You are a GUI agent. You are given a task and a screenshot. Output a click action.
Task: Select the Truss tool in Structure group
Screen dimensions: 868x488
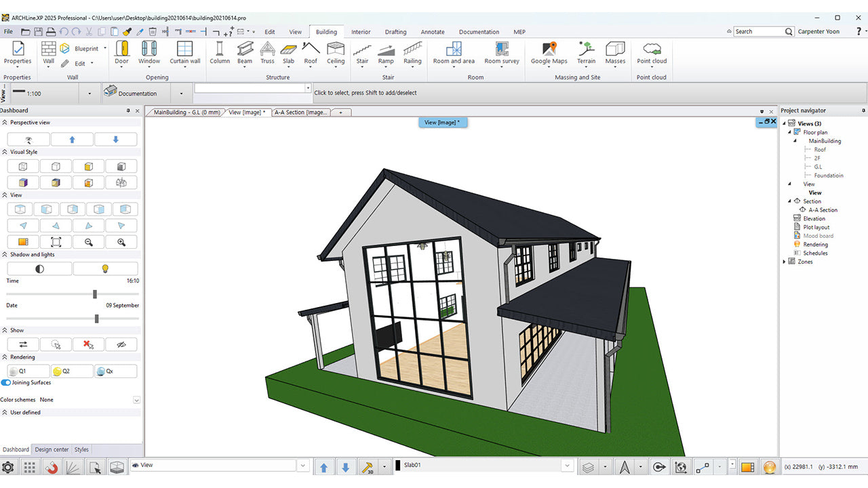(267, 52)
